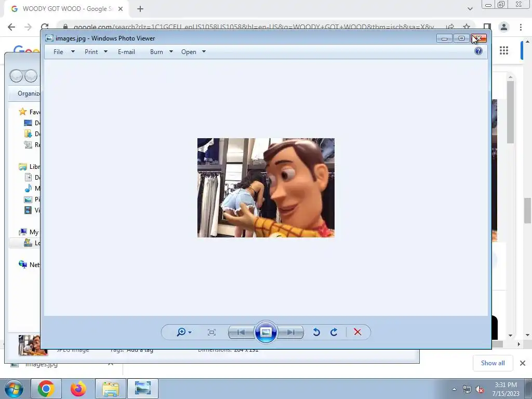Open the Windows Start button

[x=14, y=389]
